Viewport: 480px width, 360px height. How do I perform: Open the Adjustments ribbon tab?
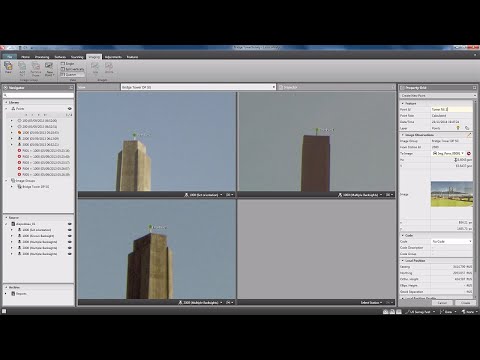coord(113,57)
